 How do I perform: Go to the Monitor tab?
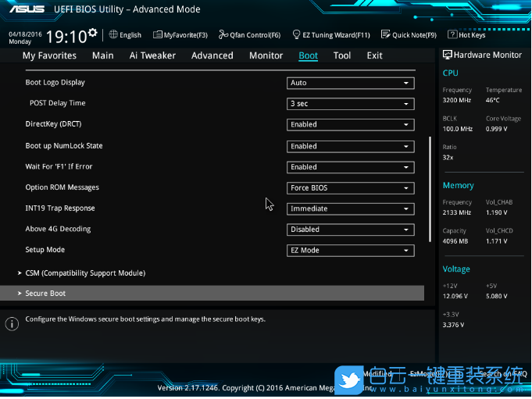[x=266, y=55]
